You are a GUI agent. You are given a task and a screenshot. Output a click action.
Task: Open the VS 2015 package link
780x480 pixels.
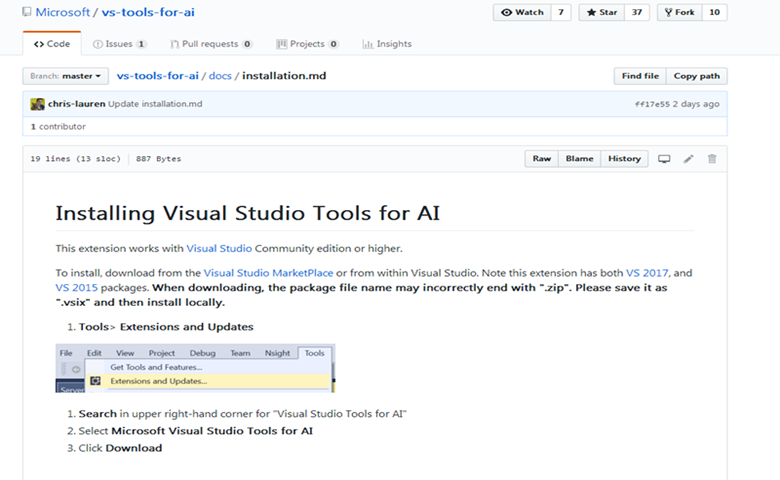(77, 288)
